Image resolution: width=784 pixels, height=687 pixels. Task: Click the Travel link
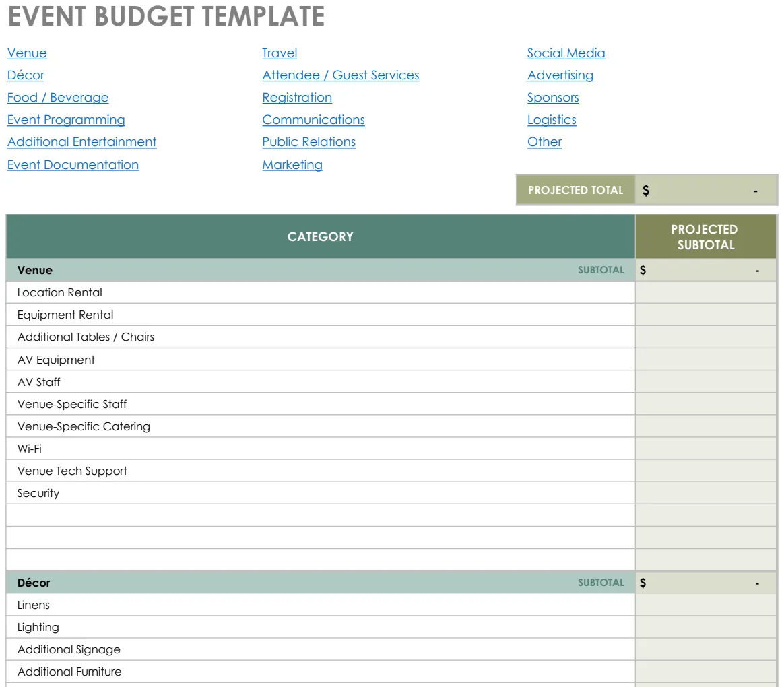point(280,53)
